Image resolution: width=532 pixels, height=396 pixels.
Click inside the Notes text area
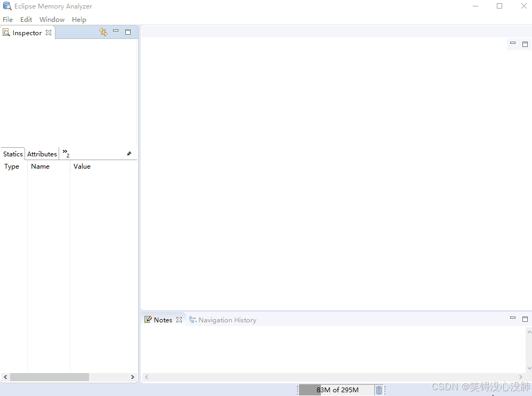pos(333,350)
